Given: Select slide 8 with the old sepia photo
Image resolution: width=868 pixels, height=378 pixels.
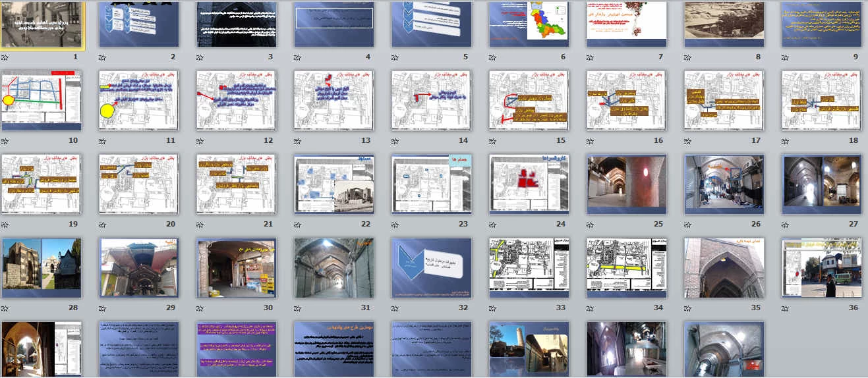Looking at the screenshot, I should (724, 24).
